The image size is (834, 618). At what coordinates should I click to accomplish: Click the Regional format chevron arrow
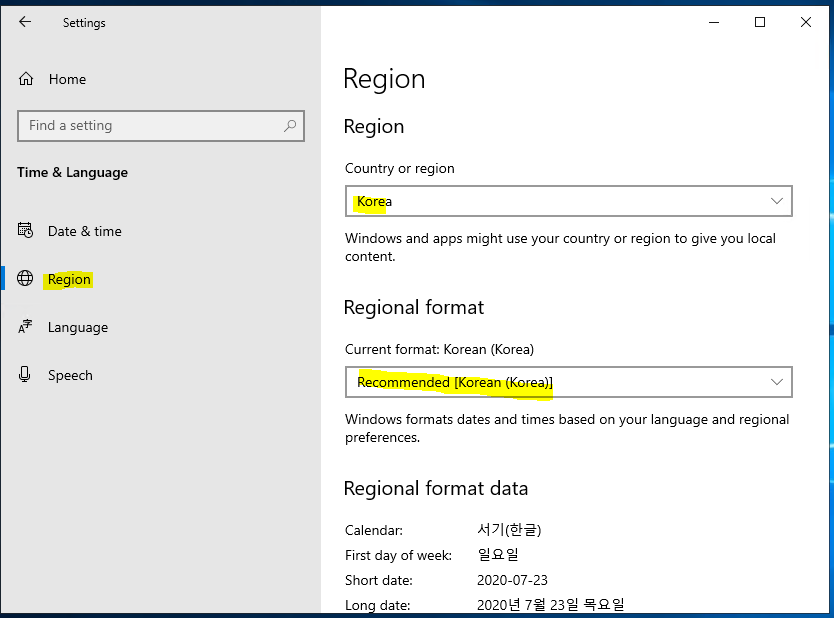tap(777, 382)
